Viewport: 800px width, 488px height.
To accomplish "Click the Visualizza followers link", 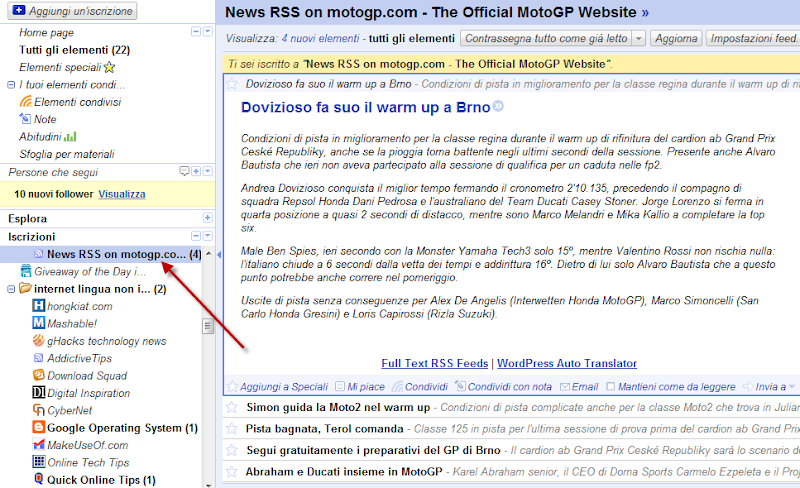I will click(122, 194).
